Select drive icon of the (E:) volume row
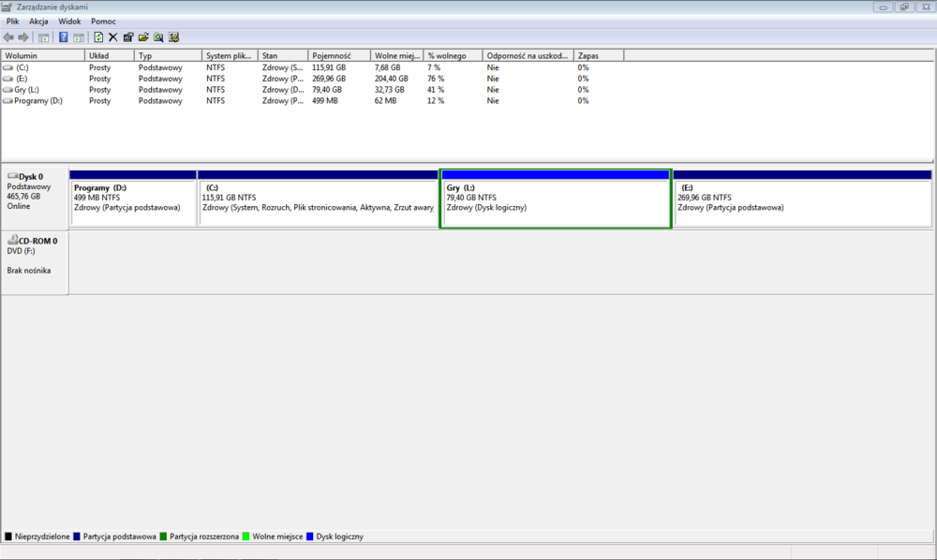Viewport: 937px width, 560px height. point(7,79)
